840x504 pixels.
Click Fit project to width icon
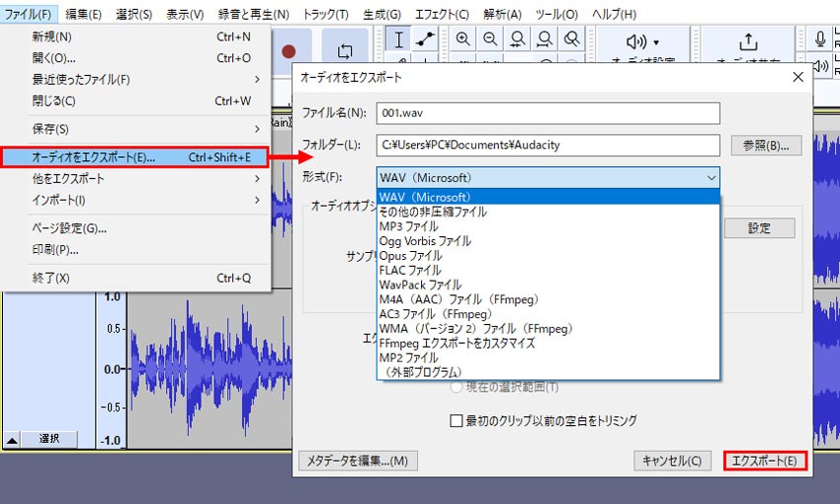coord(545,40)
